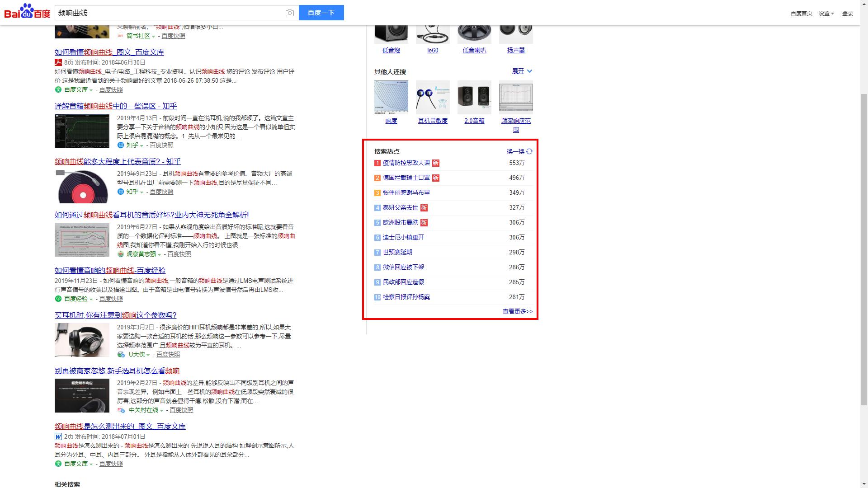Open hot search 德国拦截瑞士口罩
Image resolution: width=868 pixels, height=488 pixels.
406,178
